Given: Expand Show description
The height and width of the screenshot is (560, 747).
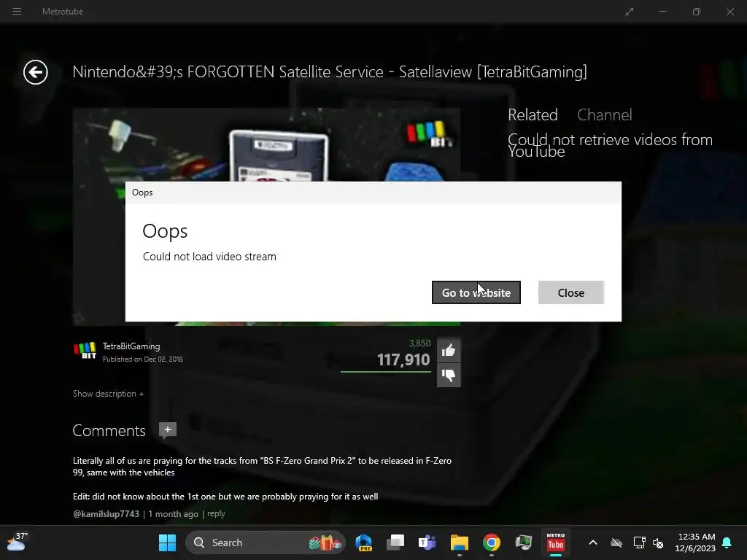Looking at the screenshot, I should [x=108, y=394].
